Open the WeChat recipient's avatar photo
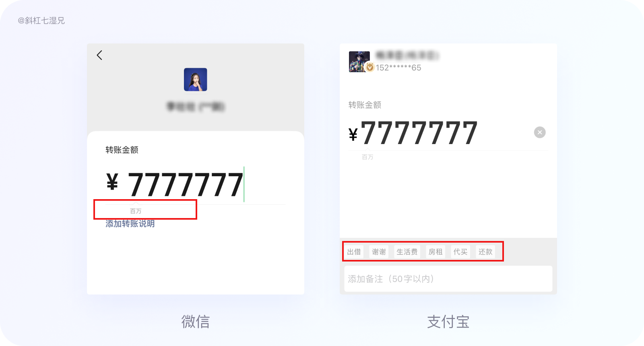This screenshot has height=346, width=644. click(196, 80)
